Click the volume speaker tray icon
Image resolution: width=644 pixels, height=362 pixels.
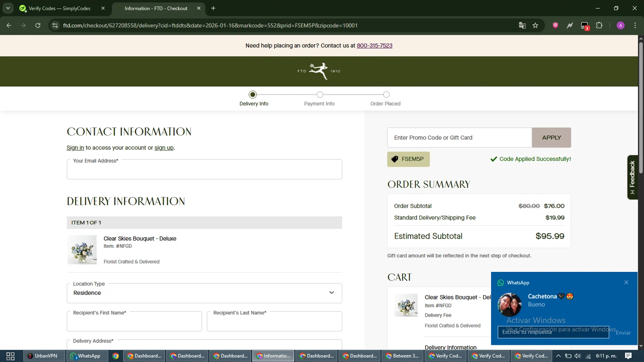coord(578,356)
